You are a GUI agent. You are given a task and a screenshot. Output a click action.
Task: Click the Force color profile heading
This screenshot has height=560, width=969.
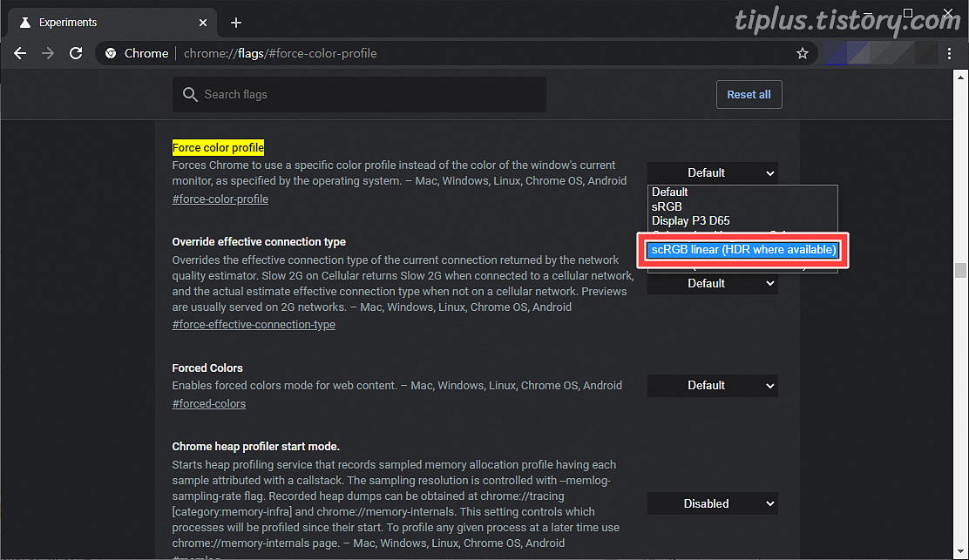pyautogui.click(x=218, y=147)
